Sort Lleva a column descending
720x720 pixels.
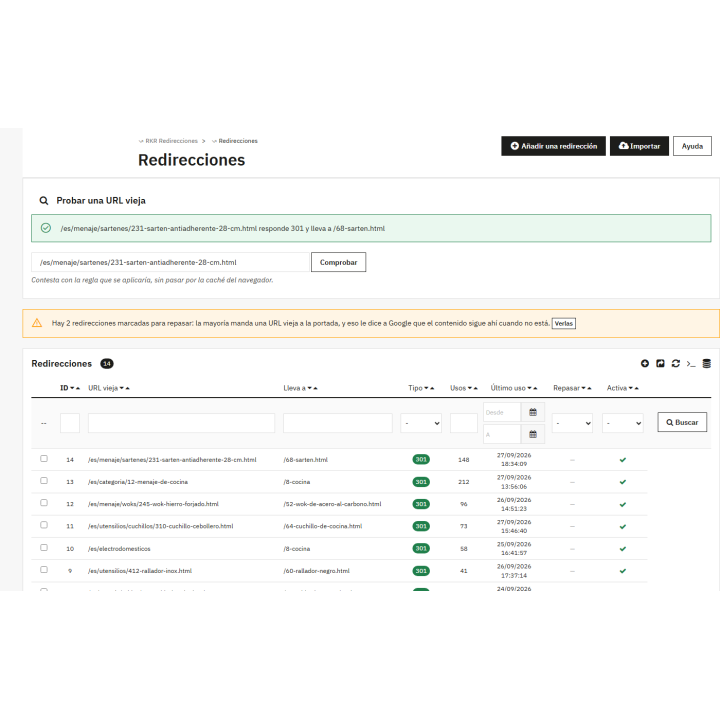click(x=309, y=388)
